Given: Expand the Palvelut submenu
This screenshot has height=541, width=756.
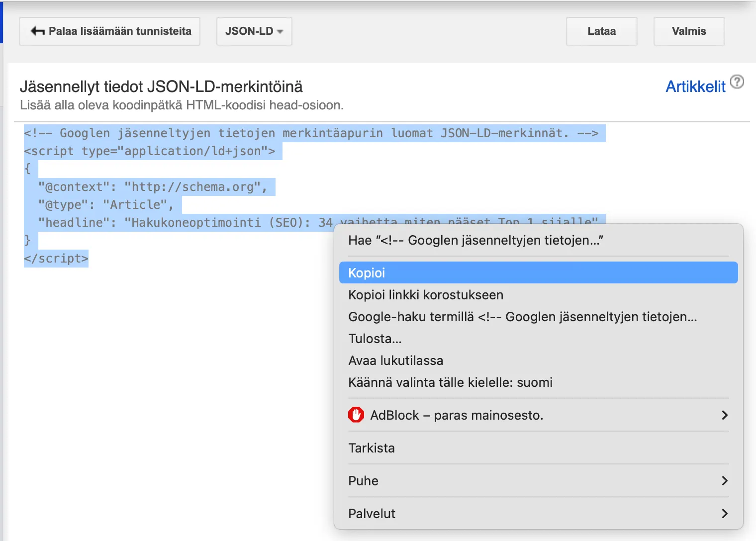Looking at the screenshot, I should (x=725, y=513).
